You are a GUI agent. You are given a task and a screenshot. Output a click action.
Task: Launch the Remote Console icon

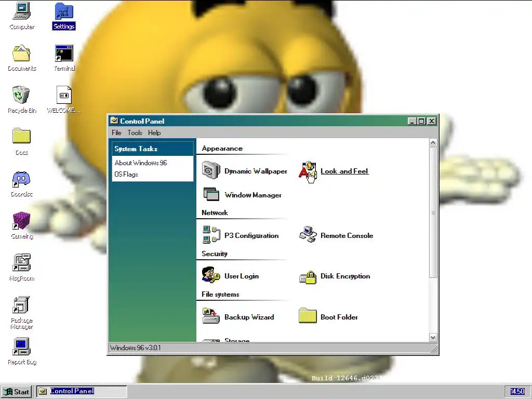pyautogui.click(x=308, y=234)
